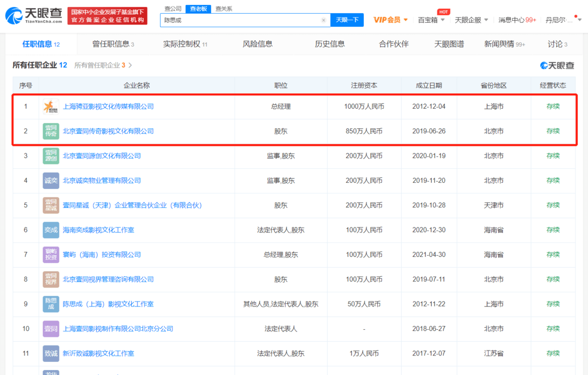Open 北京壹同视界管理咨询有限公司 link
Image resolution: width=588 pixels, height=375 pixels.
tap(108, 279)
